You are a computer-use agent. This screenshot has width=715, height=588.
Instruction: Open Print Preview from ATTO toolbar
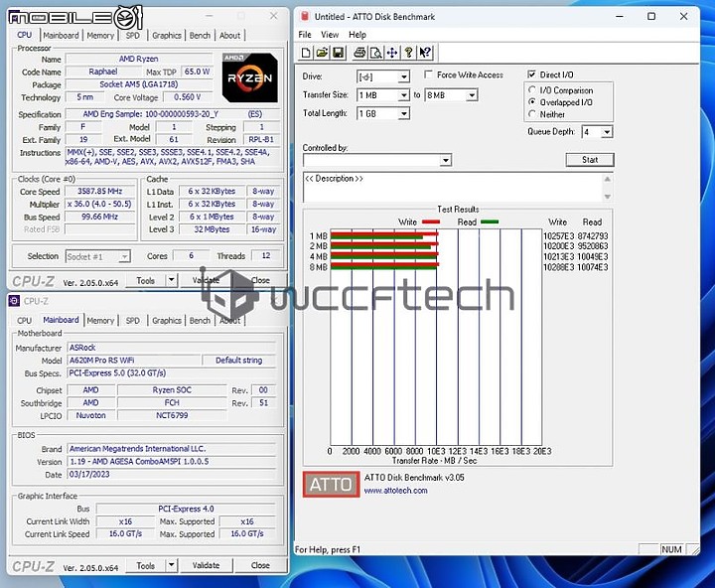(375, 53)
